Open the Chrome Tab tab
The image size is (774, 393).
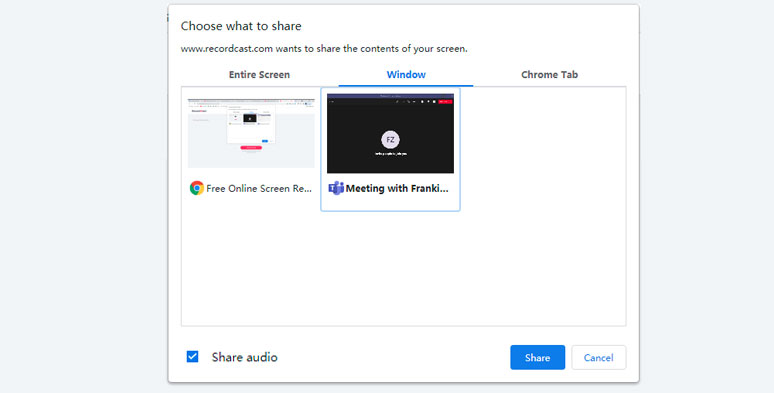(549, 75)
